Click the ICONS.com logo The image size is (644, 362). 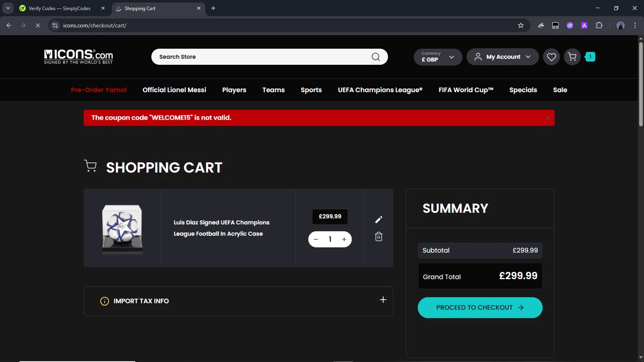click(79, 57)
